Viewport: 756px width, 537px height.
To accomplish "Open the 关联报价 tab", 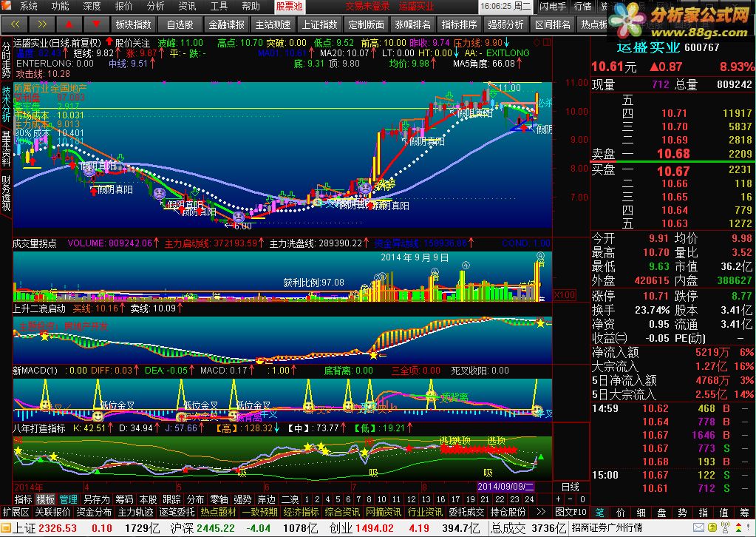I will coord(52,512).
